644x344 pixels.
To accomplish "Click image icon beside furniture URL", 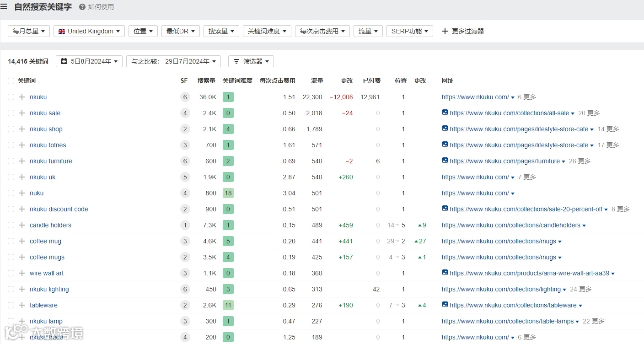I will [x=445, y=161].
